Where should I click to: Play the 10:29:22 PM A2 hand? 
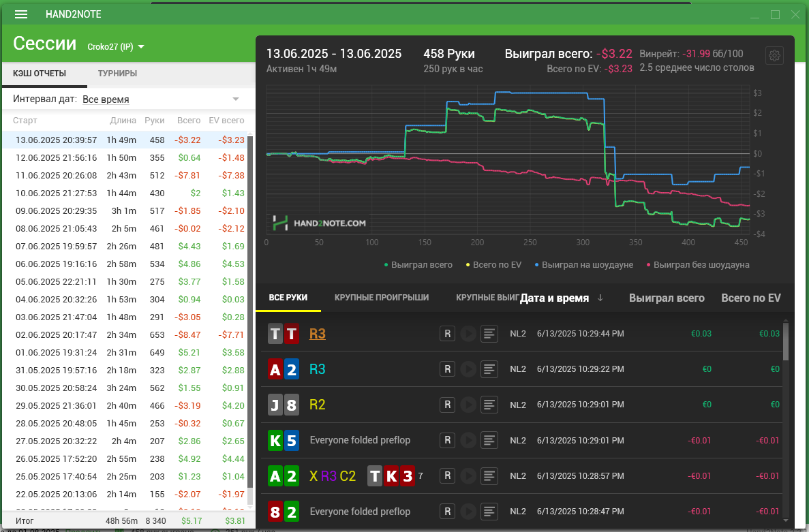pos(468,369)
